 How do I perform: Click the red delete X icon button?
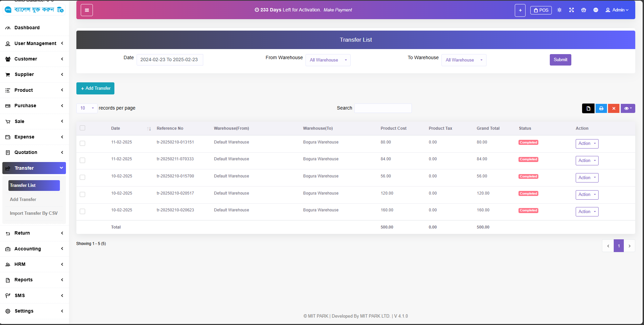pyautogui.click(x=613, y=108)
